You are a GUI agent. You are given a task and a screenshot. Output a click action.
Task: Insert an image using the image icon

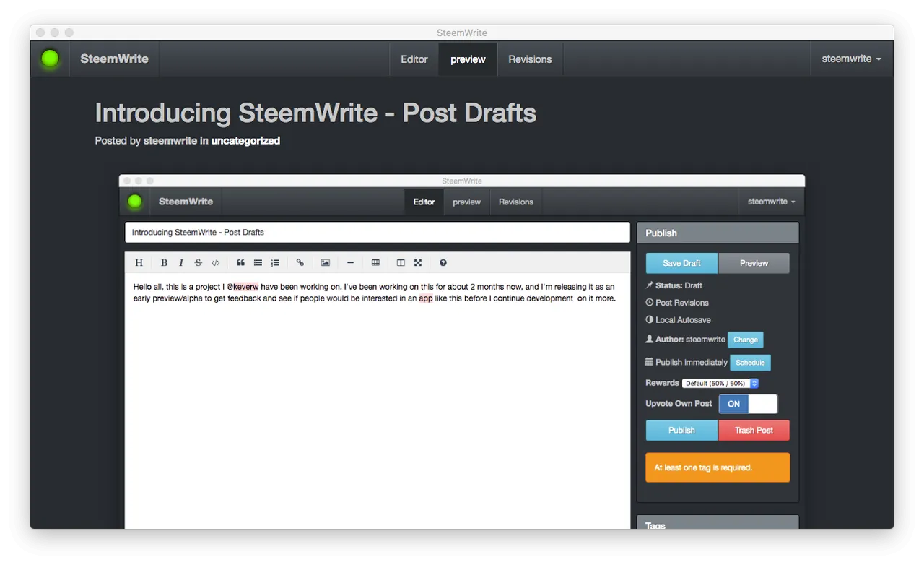[x=326, y=263]
